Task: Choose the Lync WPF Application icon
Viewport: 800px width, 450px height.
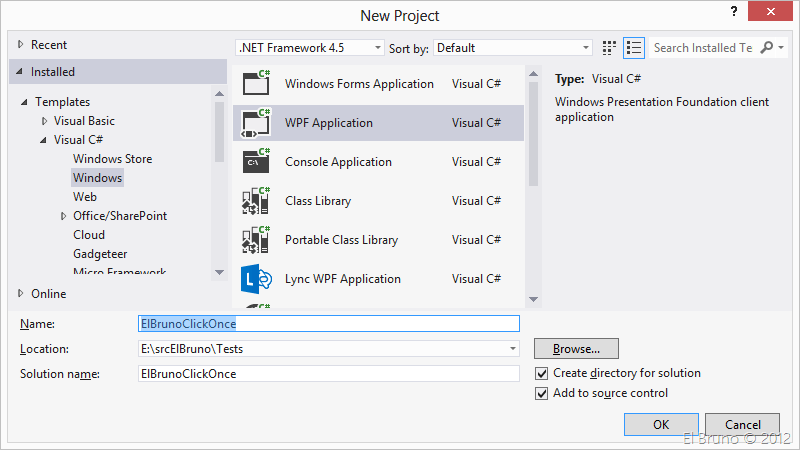Action: (256, 279)
